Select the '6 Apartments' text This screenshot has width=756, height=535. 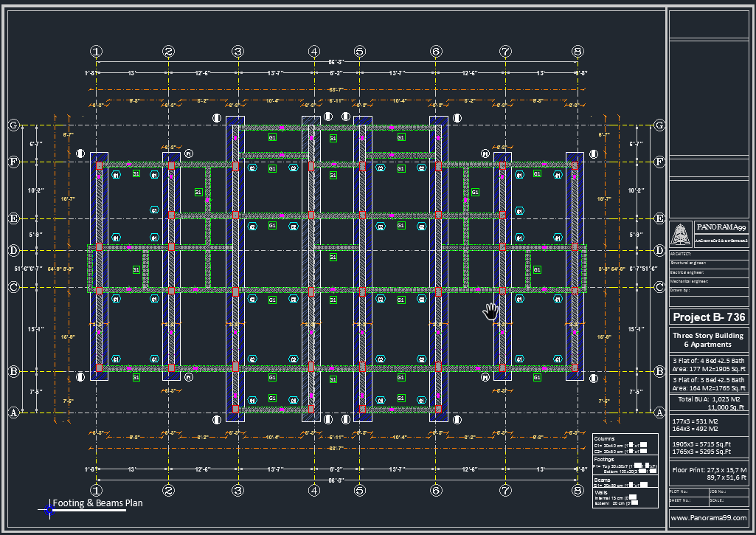point(707,345)
